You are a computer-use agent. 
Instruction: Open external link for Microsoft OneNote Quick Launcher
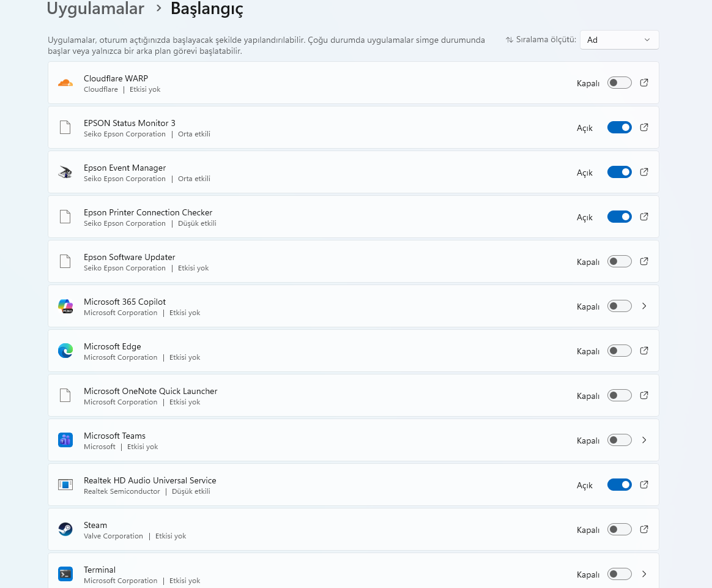coord(644,395)
